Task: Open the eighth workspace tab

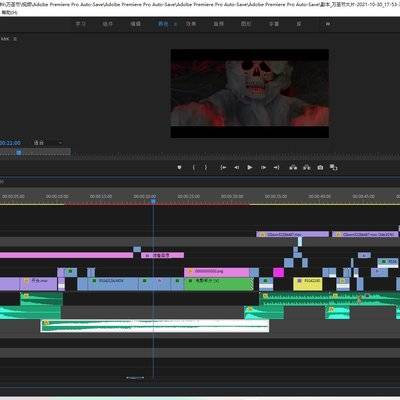Action: click(x=274, y=24)
